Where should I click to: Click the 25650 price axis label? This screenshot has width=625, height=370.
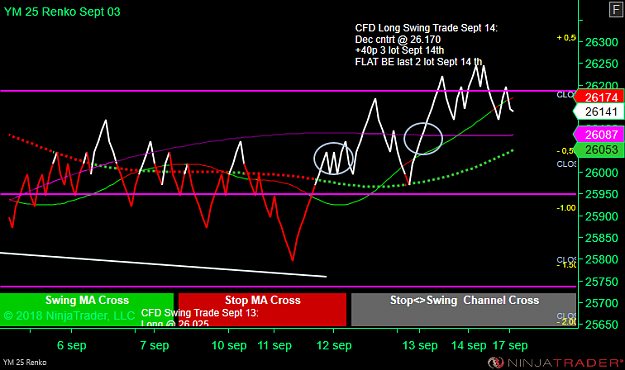601,325
